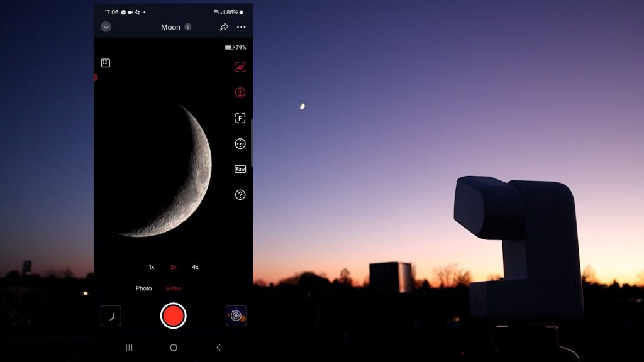Select 1x zoom level
This screenshot has width=644, height=362.
click(x=152, y=267)
